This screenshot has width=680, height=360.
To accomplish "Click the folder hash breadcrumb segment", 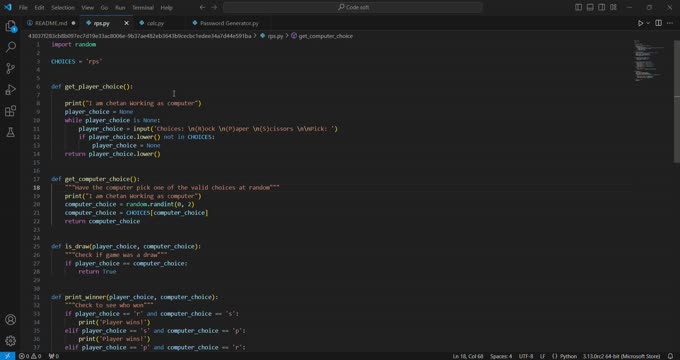I will click(140, 36).
